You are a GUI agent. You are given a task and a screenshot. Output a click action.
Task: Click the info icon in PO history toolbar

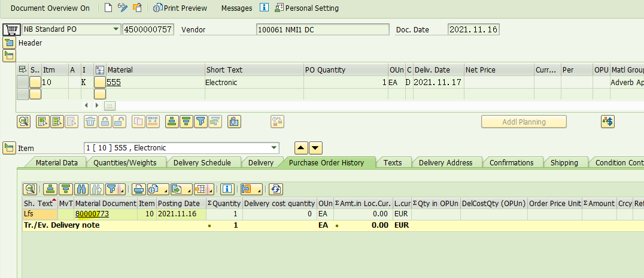pos(227,189)
